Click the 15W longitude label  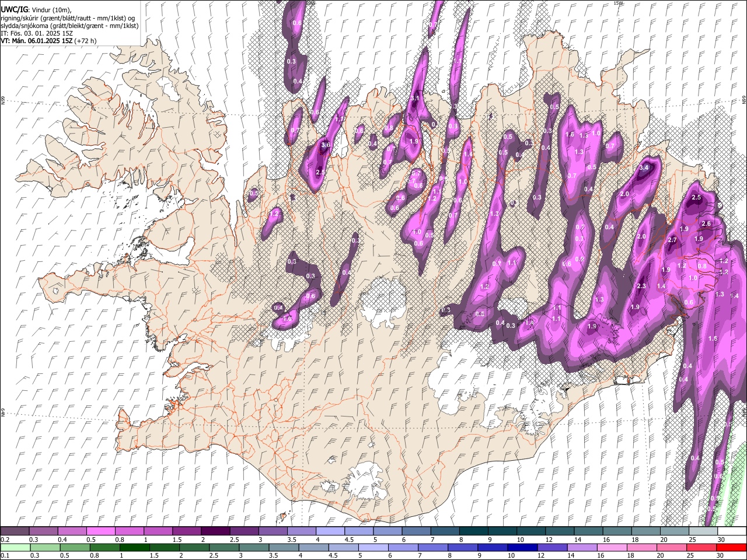coord(619,3)
